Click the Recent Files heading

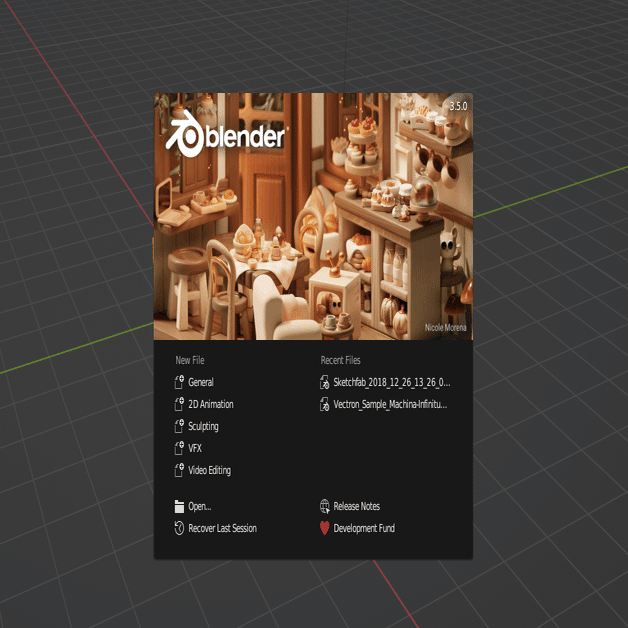(340, 360)
